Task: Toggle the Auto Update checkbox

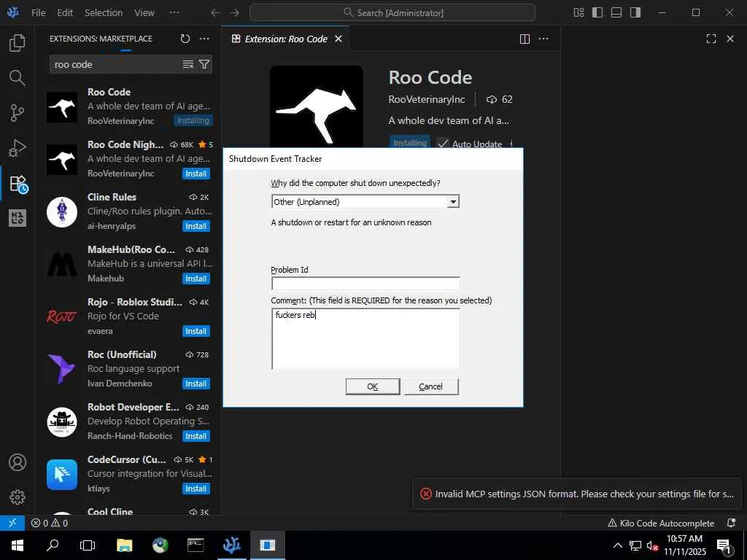Action: pos(443,144)
